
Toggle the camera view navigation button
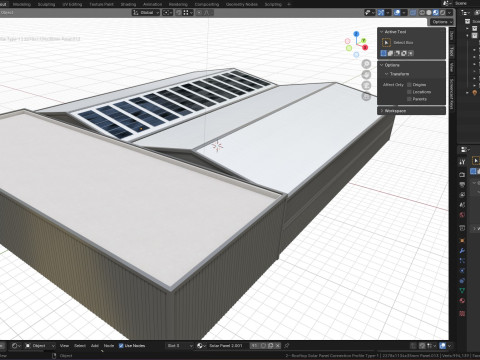coord(366,86)
